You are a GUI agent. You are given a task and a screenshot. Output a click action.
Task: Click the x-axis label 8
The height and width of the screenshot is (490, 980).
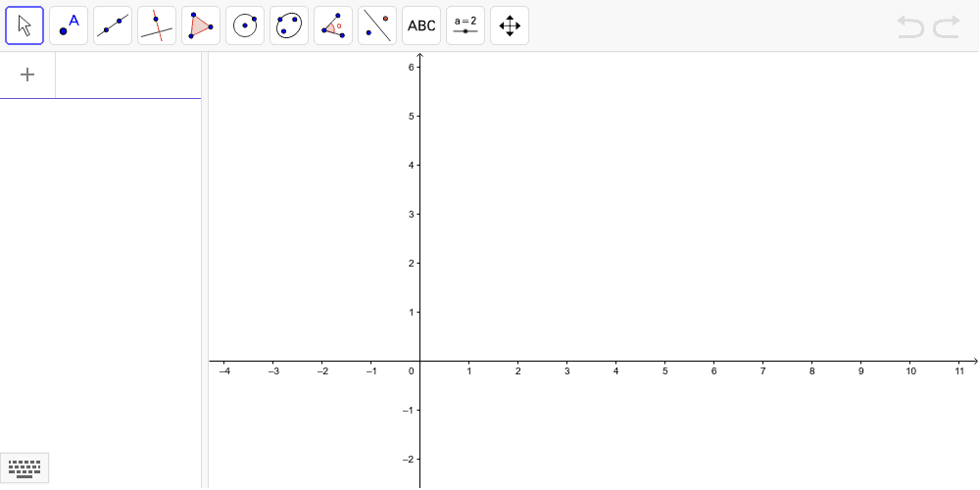point(811,371)
